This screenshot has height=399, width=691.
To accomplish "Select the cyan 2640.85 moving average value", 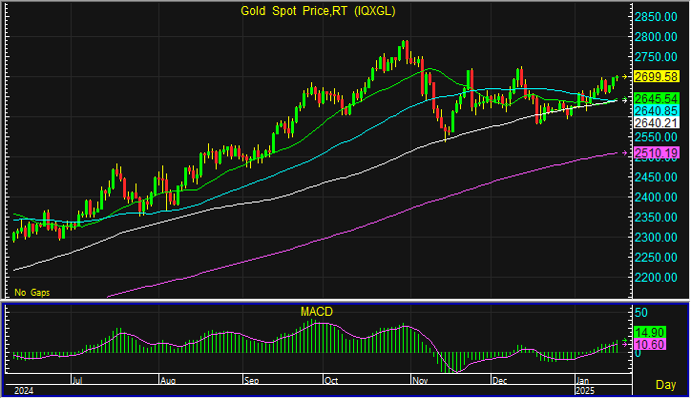I will (656, 111).
